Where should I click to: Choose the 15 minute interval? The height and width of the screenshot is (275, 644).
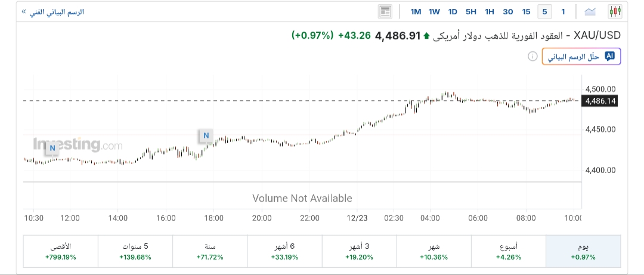[526, 12]
